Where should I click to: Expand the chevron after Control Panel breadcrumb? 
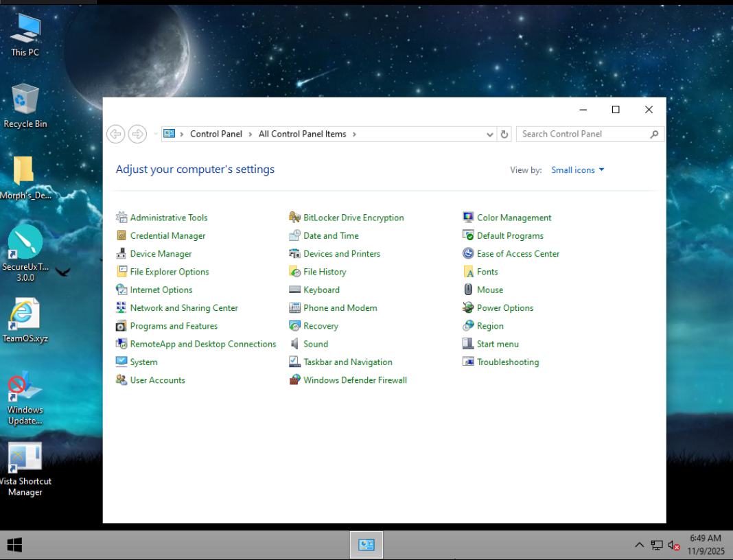pyautogui.click(x=251, y=135)
